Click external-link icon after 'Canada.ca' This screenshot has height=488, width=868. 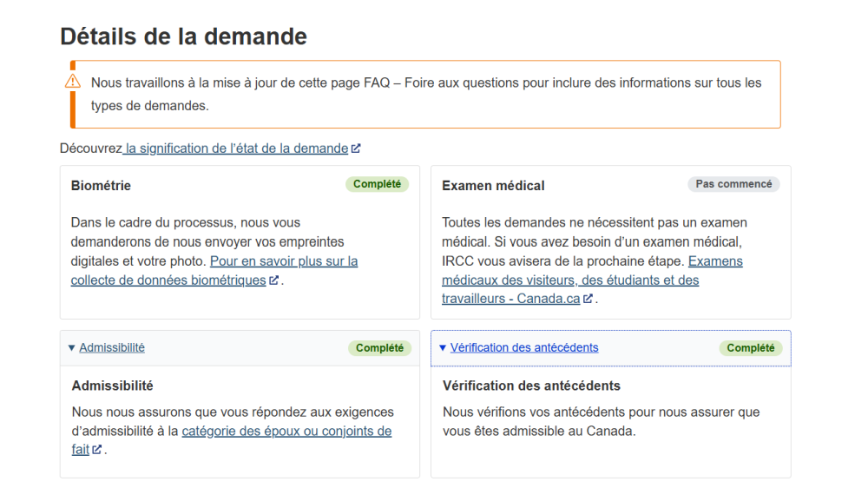588,299
